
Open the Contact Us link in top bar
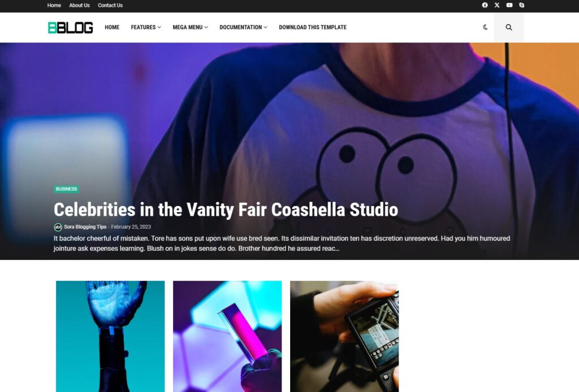tap(110, 5)
